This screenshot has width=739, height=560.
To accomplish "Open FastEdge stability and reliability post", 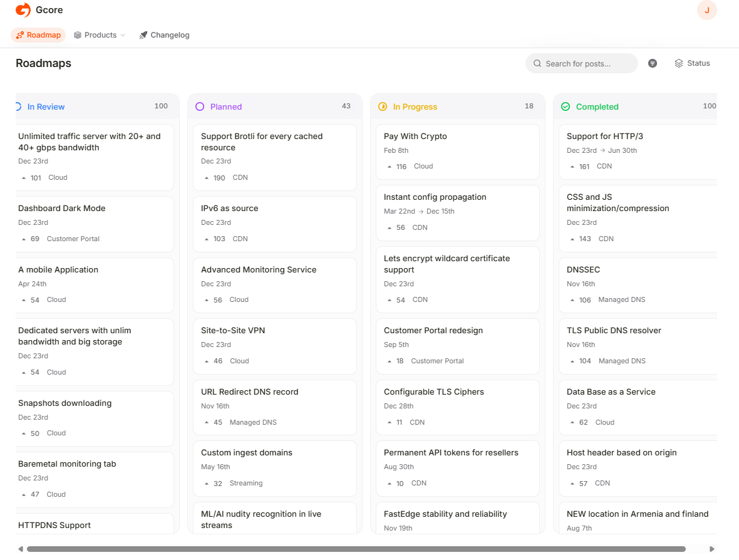I will tap(445, 514).
